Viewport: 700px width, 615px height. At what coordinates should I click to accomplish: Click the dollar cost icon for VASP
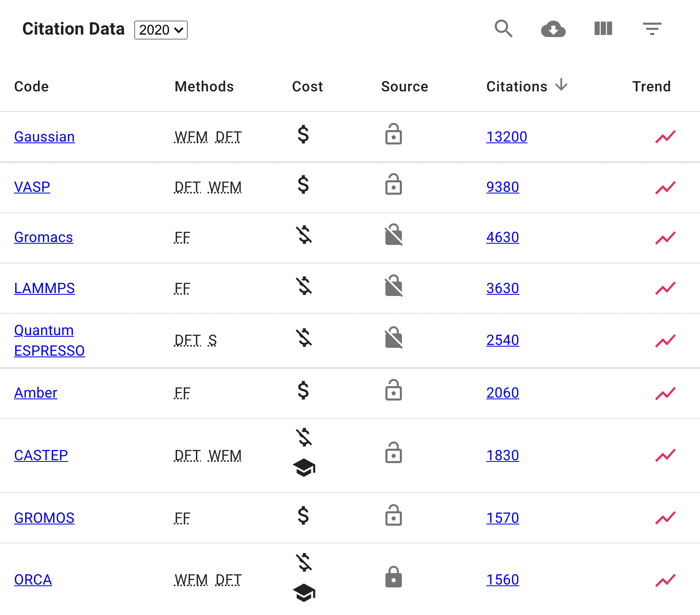[303, 184]
